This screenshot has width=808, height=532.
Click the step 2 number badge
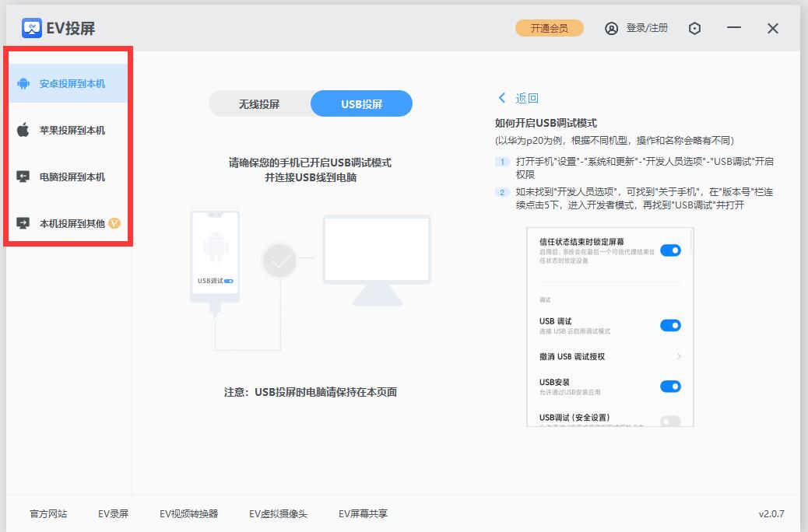point(502,192)
